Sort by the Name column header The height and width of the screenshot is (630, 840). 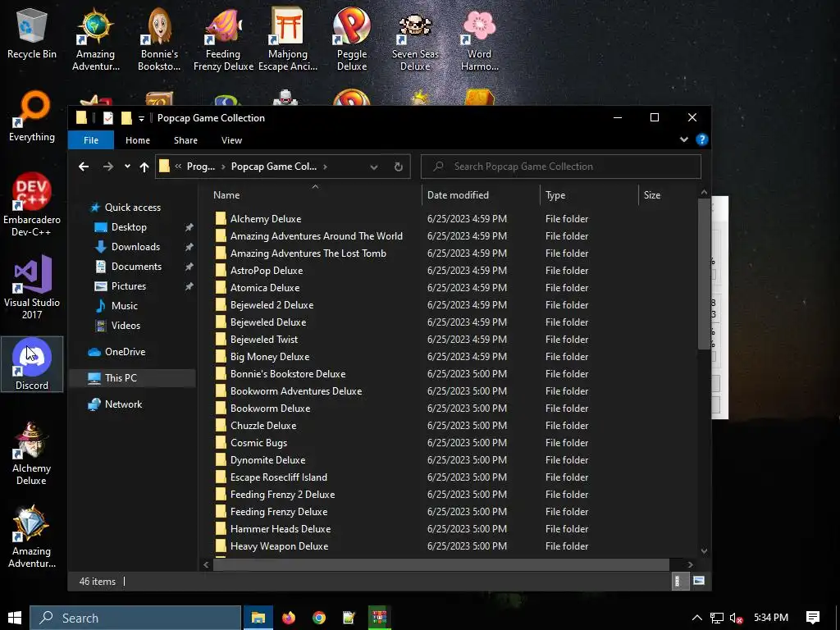tap(315, 195)
